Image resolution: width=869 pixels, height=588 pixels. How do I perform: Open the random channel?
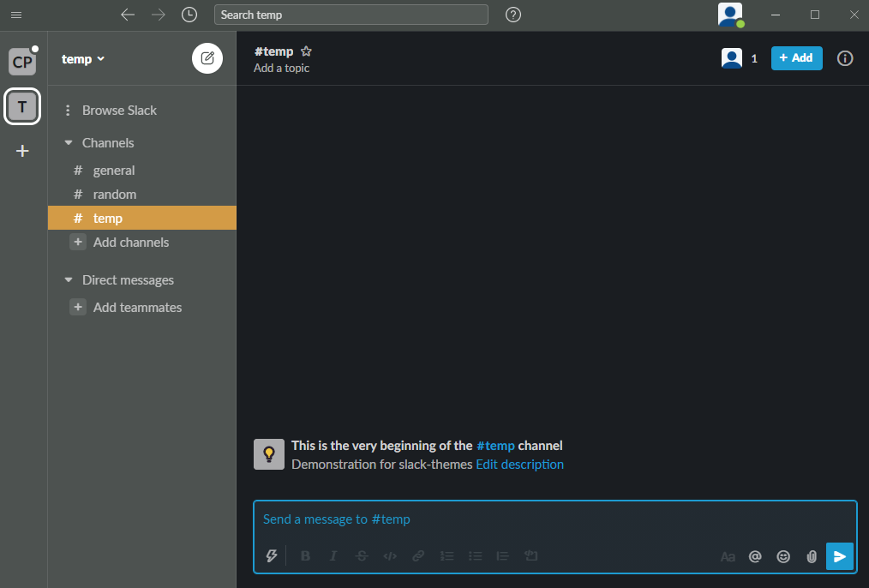[x=142, y=195]
